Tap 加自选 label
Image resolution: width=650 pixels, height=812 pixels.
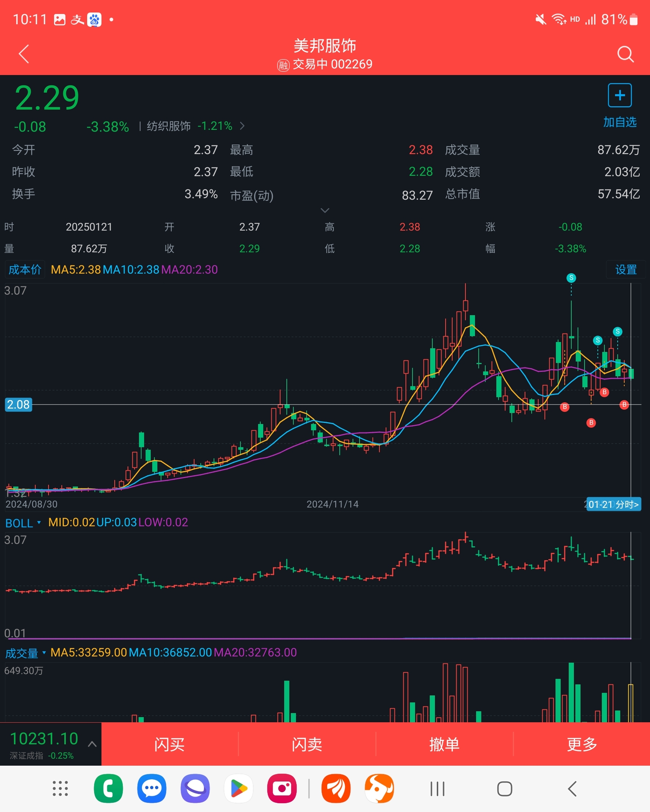pyautogui.click(x=620, y=122)
